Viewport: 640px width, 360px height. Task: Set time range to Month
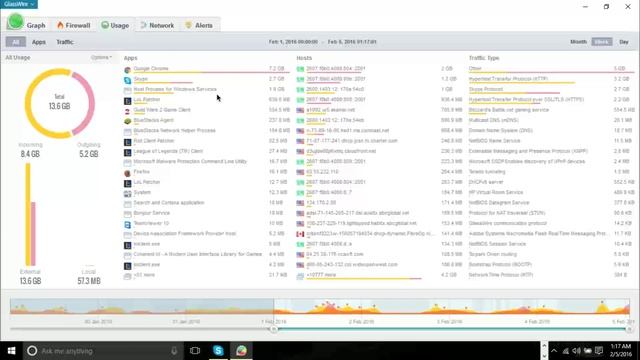point(578,42)
